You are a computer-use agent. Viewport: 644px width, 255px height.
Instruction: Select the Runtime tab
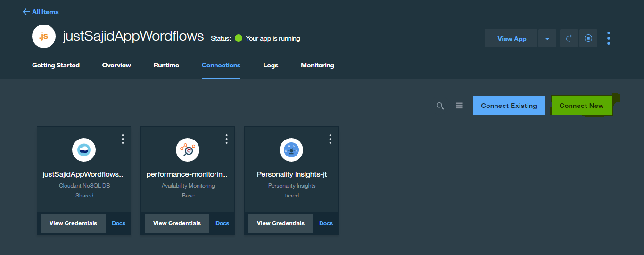166,65
